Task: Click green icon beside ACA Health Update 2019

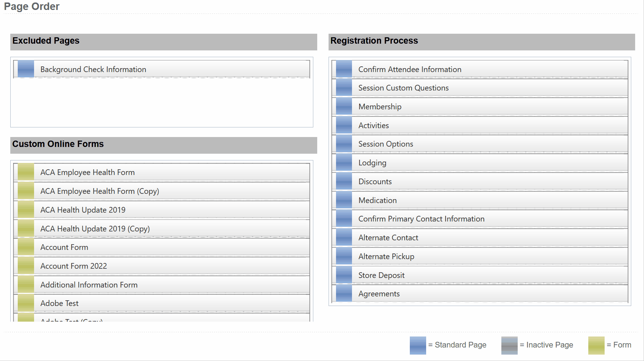Action: (26, 210)
